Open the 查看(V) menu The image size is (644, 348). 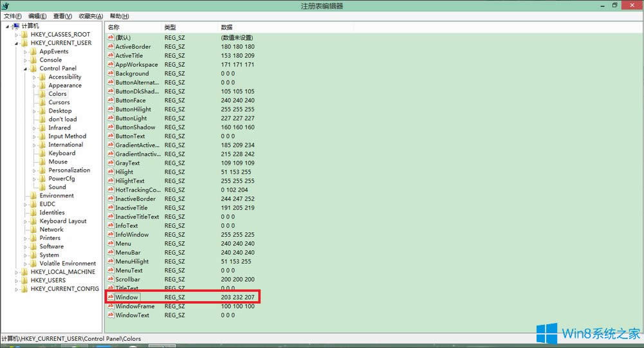(x=62, y=16)
